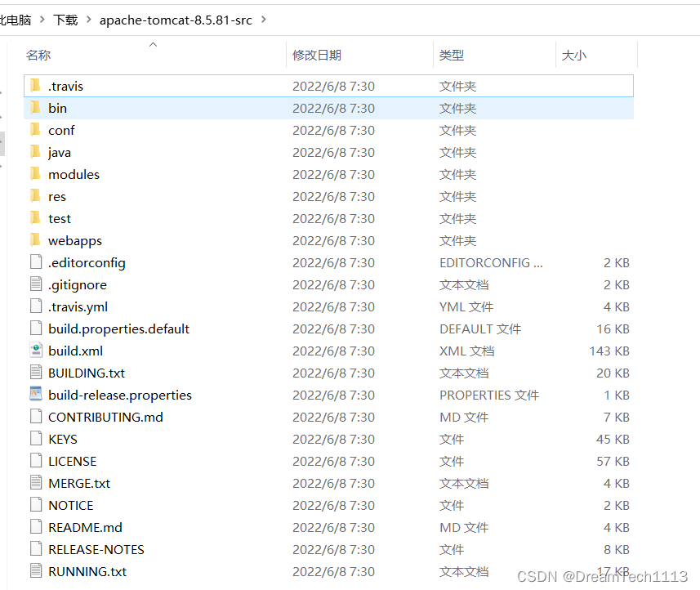Click the .travis folder icon
Viewport: 700px width, 590px height.
(x=36, y=85)
